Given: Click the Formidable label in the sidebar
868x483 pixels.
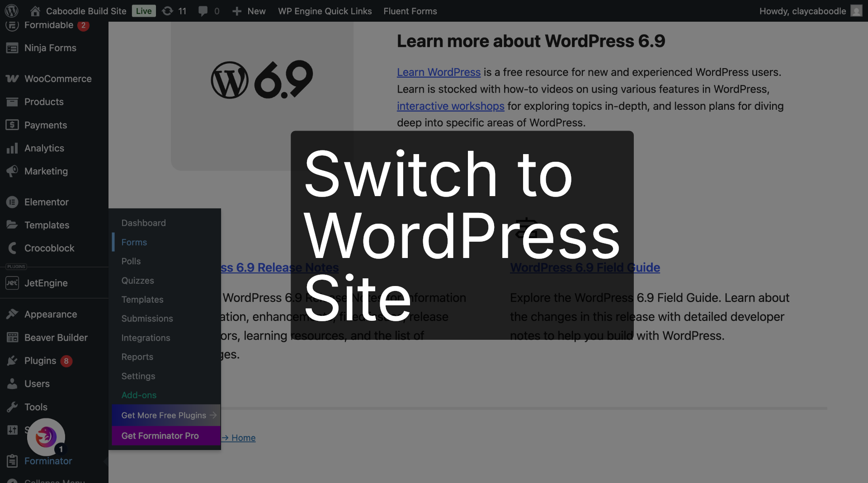Looking at the screenshot, I should pyautogui.click(x=49, y=25).
